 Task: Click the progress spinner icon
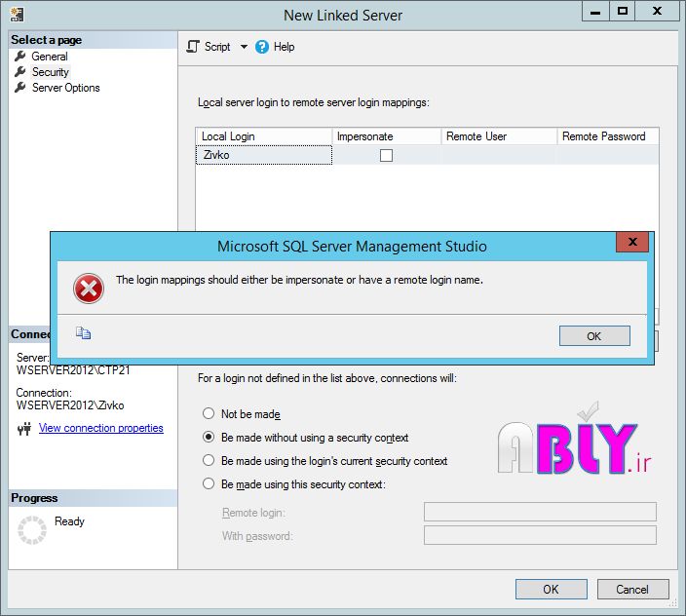pyautogui.click(x=32, y=530)
